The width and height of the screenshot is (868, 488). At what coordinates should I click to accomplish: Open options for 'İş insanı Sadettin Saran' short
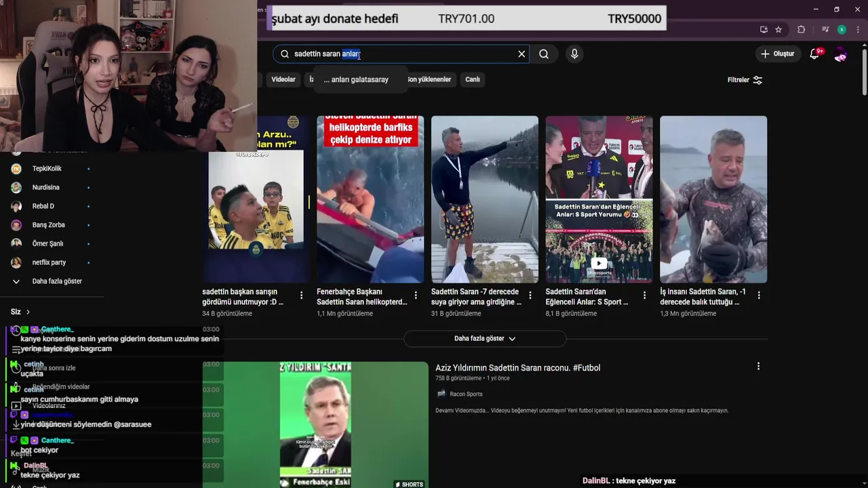759,296
